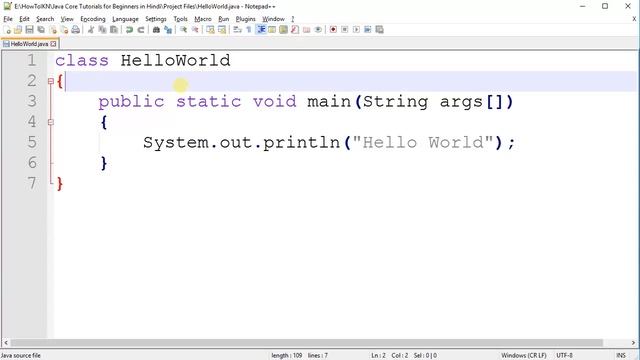Click the Cut scissors icon
640x360 pixels.
[91, 30]
